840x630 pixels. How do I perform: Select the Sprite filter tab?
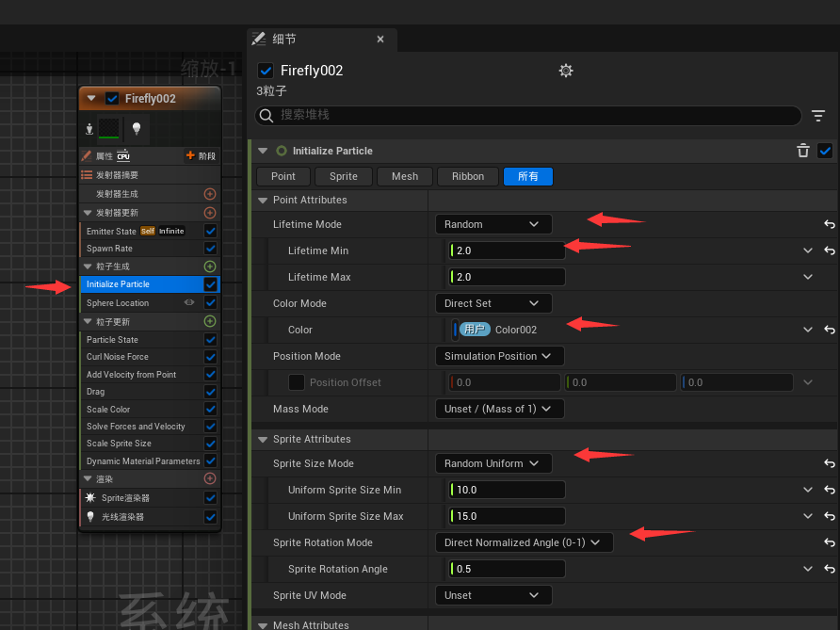[x=344, y=176]
